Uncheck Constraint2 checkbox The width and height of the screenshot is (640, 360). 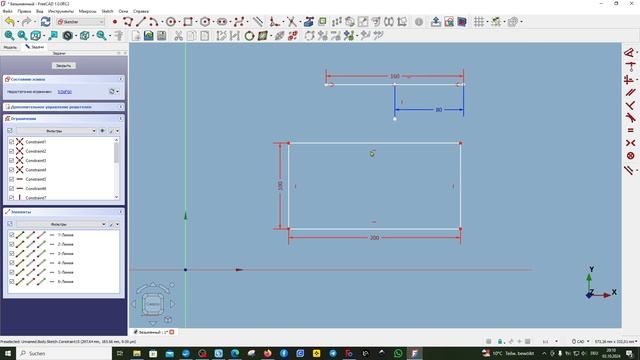pos(11,151)
